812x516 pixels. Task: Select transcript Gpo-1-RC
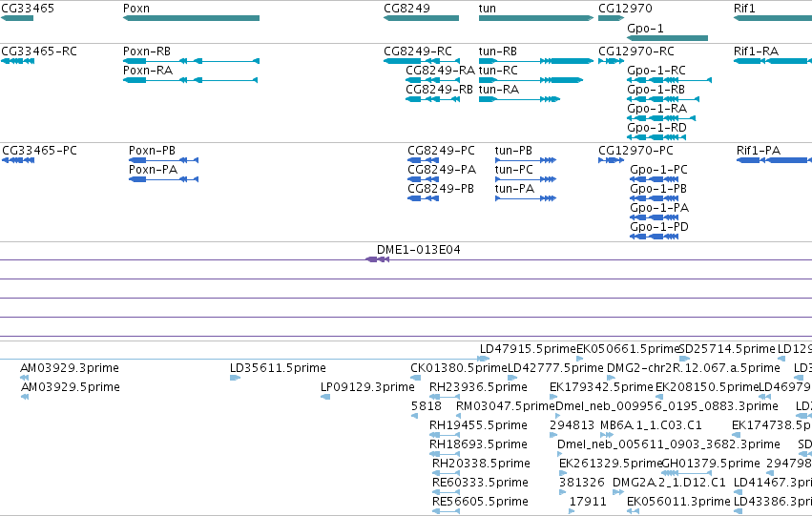tap(669, 80)
